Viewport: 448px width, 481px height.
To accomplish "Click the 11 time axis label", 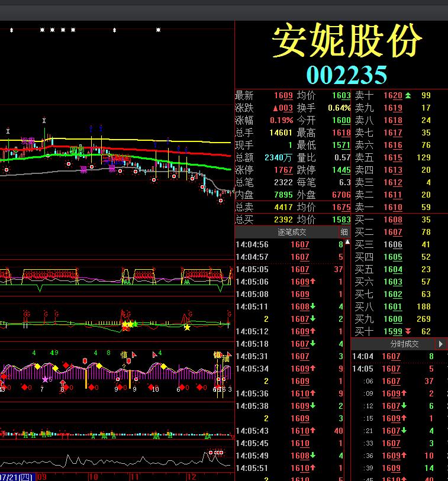I will [x=134, y=477].
